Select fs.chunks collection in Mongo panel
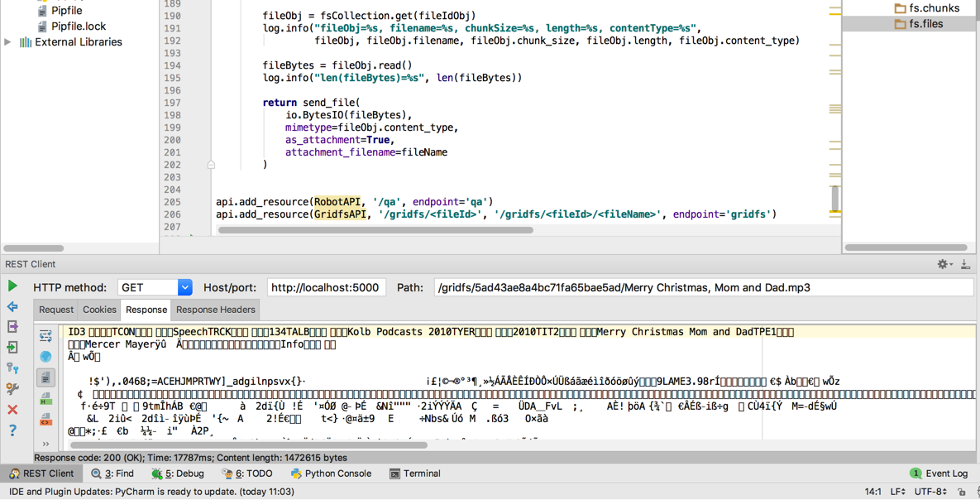The image size is (980, 500). coord(934,8)
